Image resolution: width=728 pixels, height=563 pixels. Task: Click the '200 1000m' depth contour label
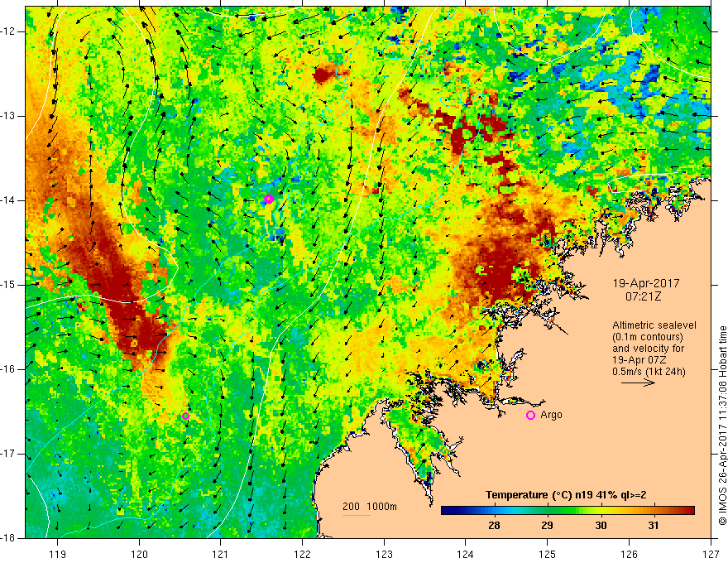(370, 507)
